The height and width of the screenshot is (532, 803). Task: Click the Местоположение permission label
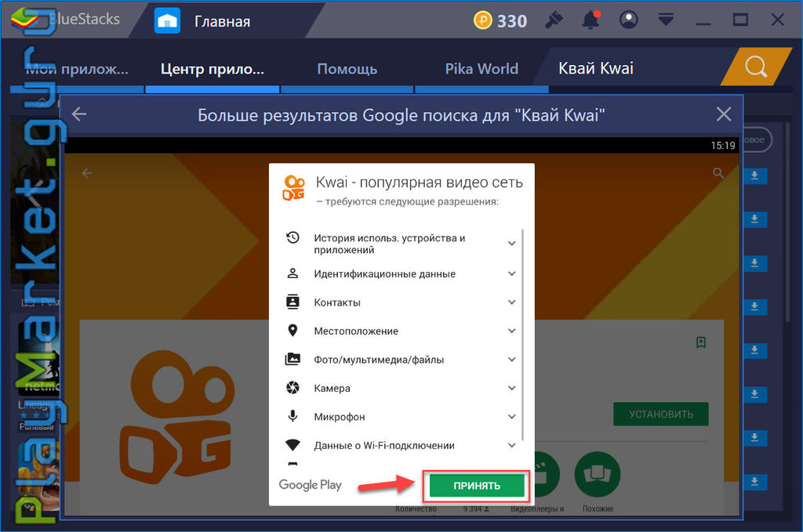356,331
